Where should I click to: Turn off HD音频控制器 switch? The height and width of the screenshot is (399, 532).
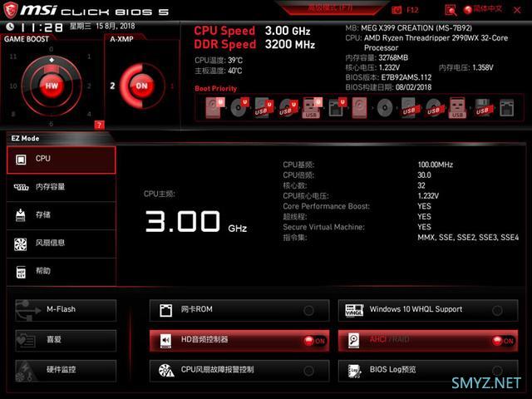point(314,341)
